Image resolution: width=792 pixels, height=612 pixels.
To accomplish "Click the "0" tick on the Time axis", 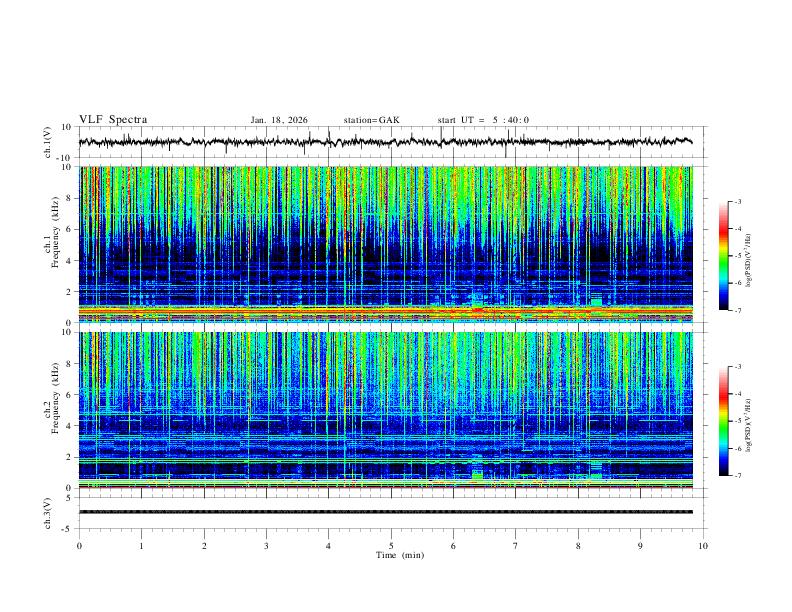I will [79, 546].
